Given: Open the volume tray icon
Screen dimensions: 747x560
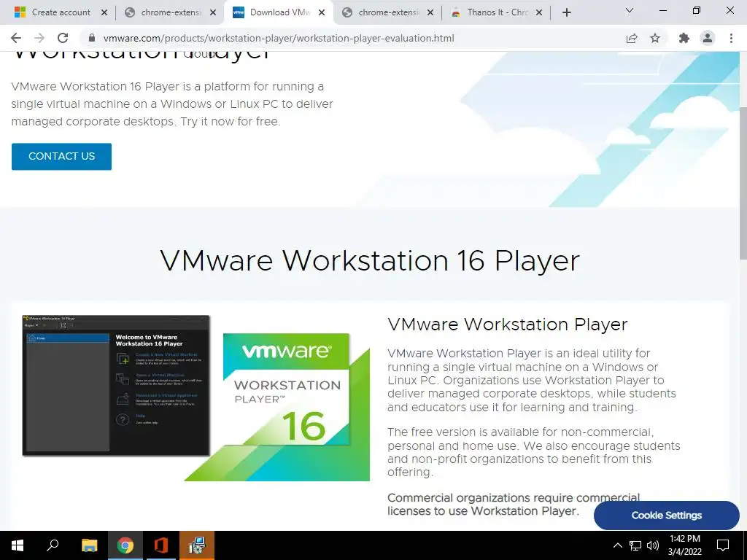Looking at the screenshot, I should 653,545.
